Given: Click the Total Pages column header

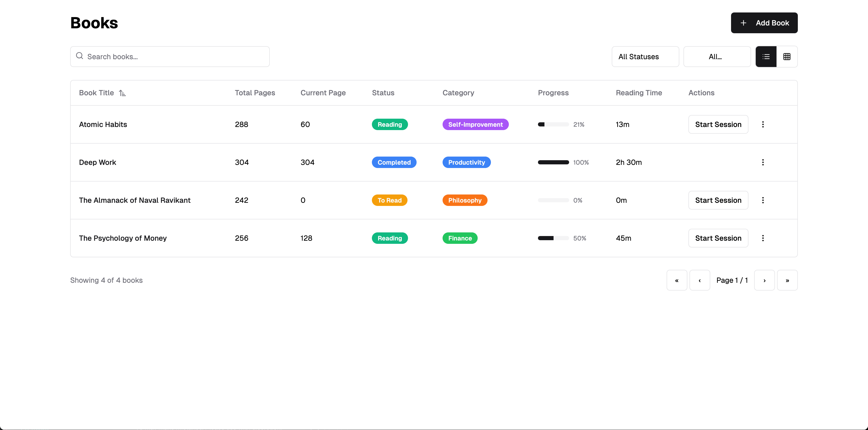Looking at the screenshot, I should point(255,93).
